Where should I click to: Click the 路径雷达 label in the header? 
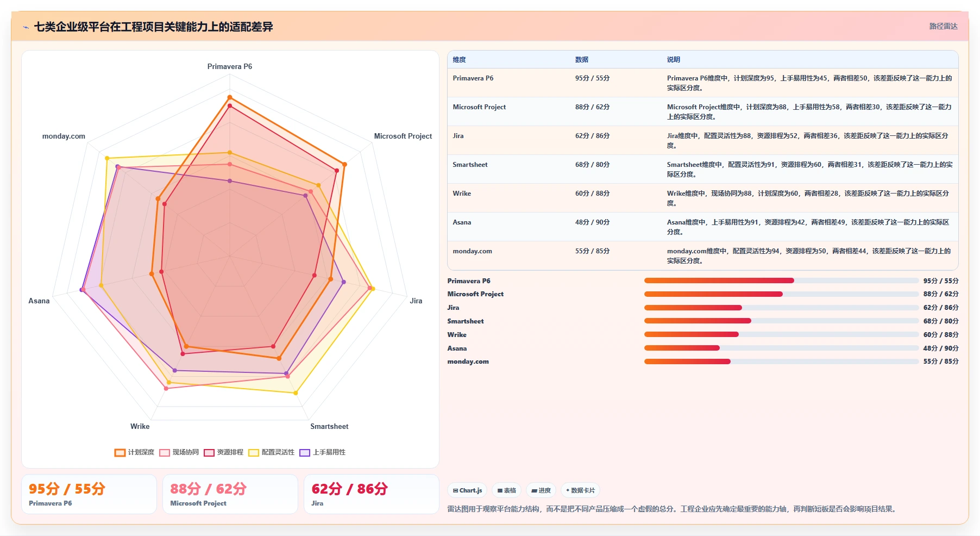coord(943,26)
